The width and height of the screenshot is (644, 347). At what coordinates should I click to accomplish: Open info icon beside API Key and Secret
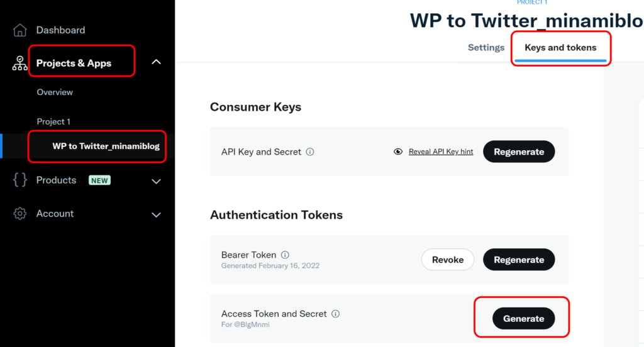coord(310,152)
